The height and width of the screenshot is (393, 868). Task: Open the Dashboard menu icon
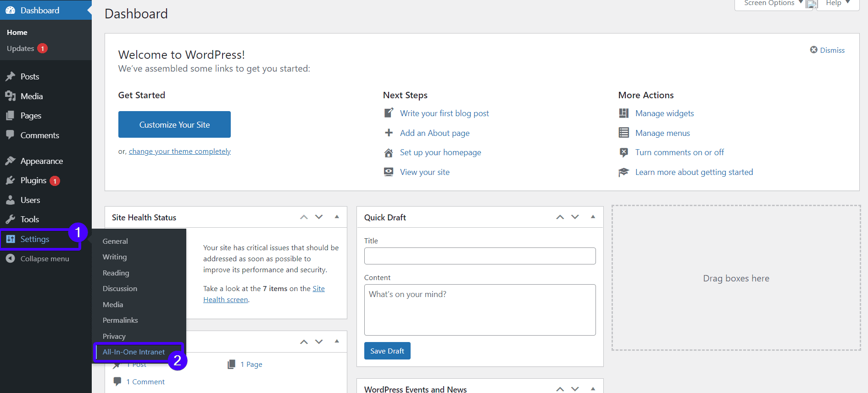(10, 10)
